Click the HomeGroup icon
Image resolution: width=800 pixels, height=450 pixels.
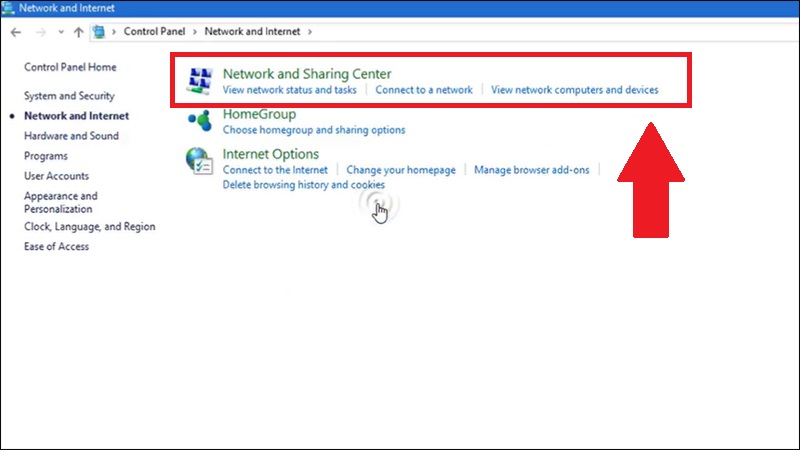(x=201, y=121)
